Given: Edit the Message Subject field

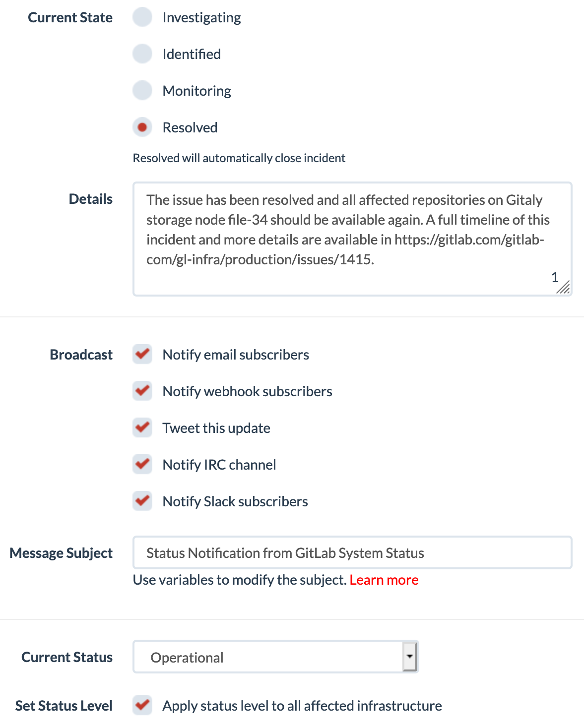Looking at the screenshot, I should click(x=352, y=553).
